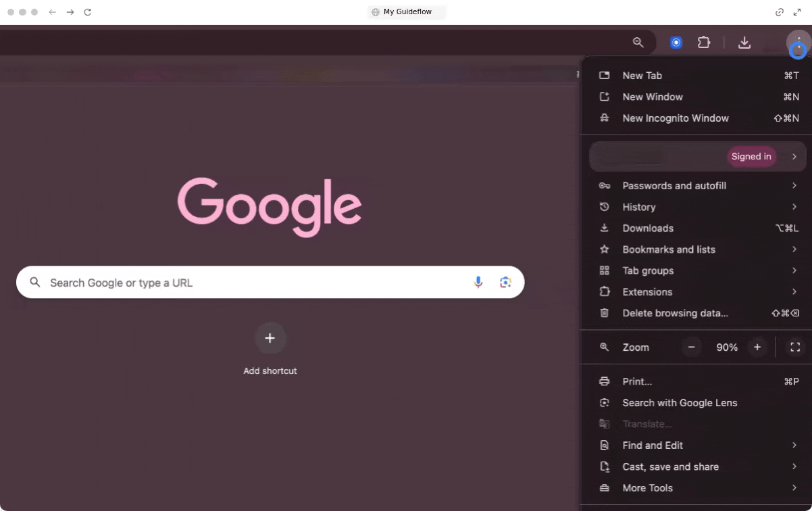This screenshot has width=812, height=511.
Task: Click the Signed in profile badge
Action: tap(751, 157)
